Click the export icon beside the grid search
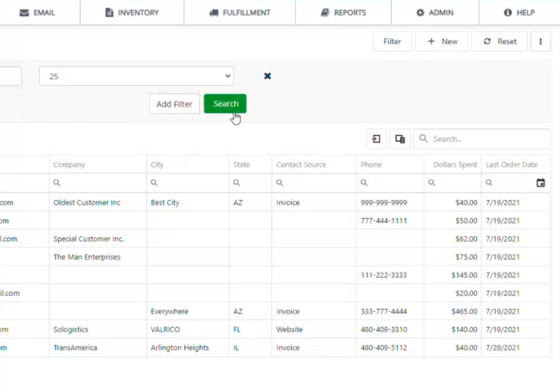The height and width of the screenshot is (392, 560). [377, 139]
